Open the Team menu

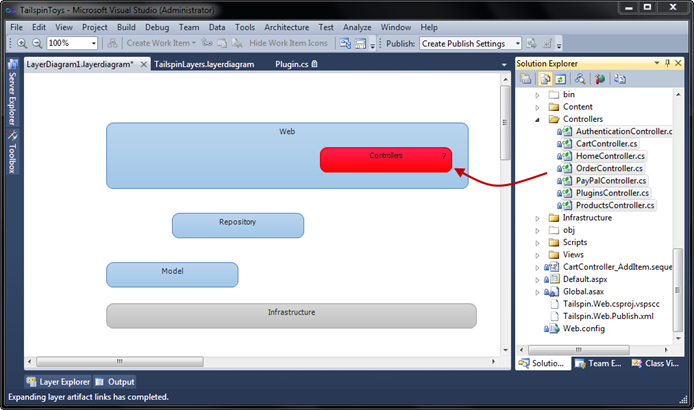tap(189, 27)
